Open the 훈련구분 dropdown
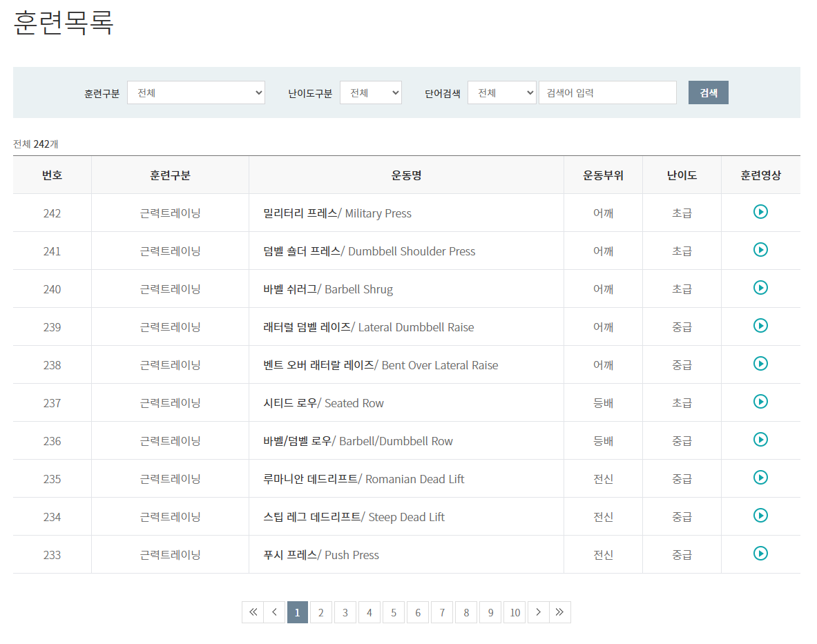 point(196,92)
